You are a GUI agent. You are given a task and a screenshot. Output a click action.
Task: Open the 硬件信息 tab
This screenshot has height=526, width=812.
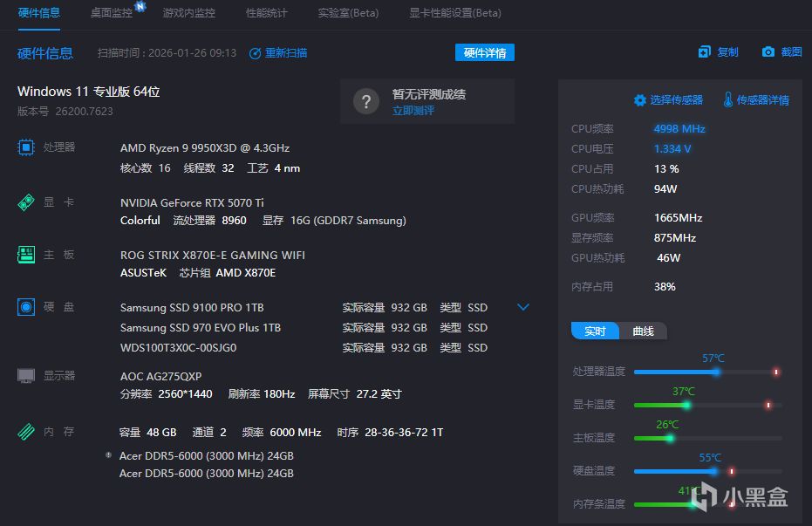[x=39, y=12]
